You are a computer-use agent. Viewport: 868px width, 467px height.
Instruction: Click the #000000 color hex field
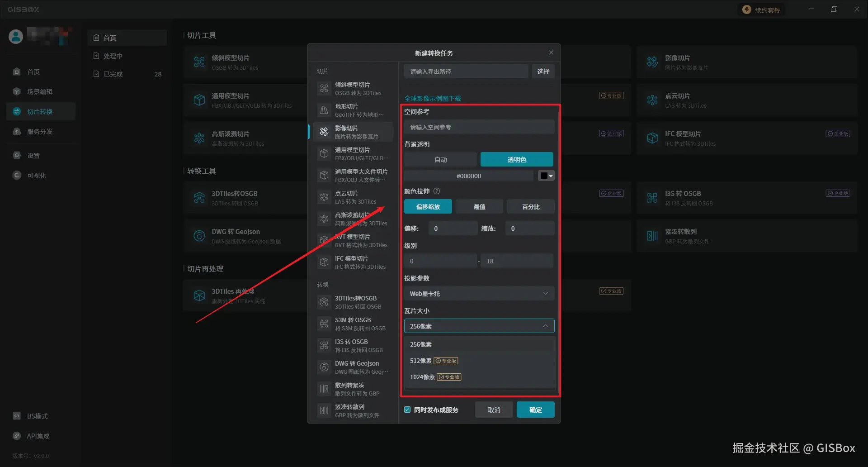tap(469, 176)
